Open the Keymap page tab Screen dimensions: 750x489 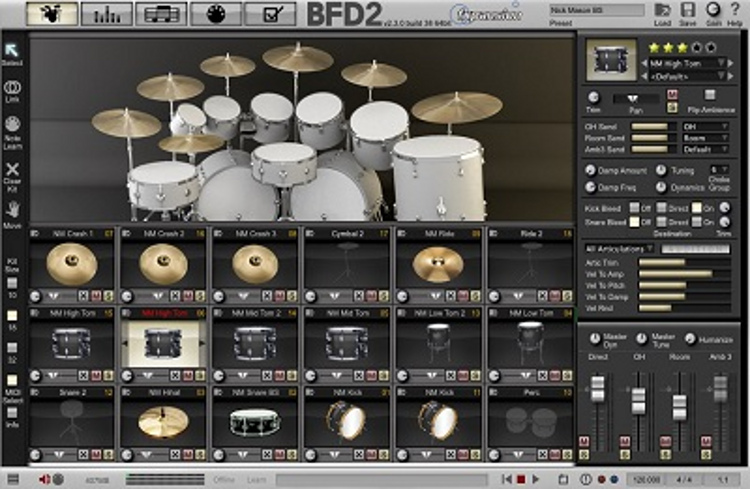click(x=216, y=13)
